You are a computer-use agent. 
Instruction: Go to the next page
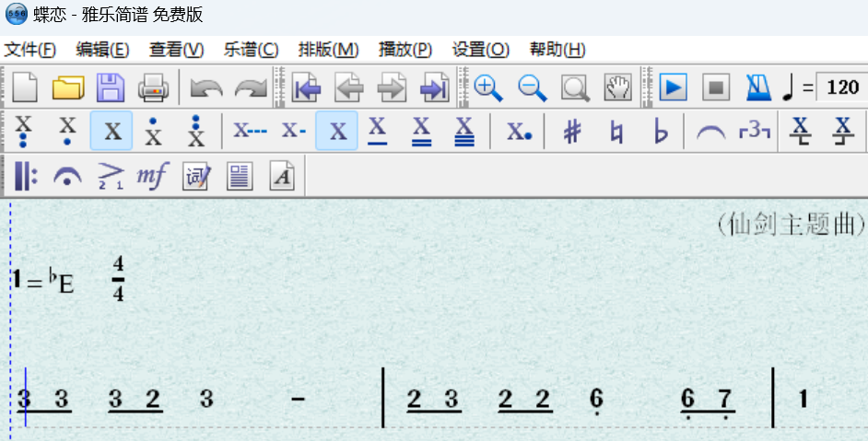click(392, 87)
